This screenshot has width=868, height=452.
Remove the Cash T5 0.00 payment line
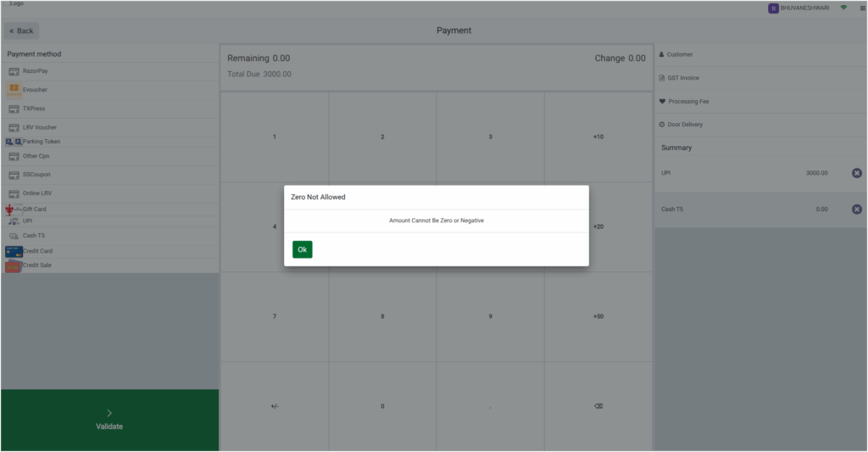pos(856,209)
